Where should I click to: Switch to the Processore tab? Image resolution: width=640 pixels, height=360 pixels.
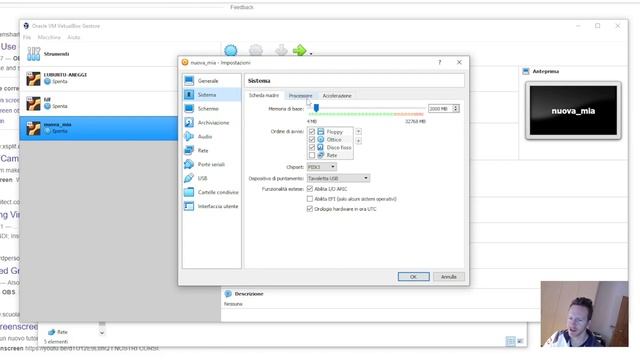pos(300,96)
